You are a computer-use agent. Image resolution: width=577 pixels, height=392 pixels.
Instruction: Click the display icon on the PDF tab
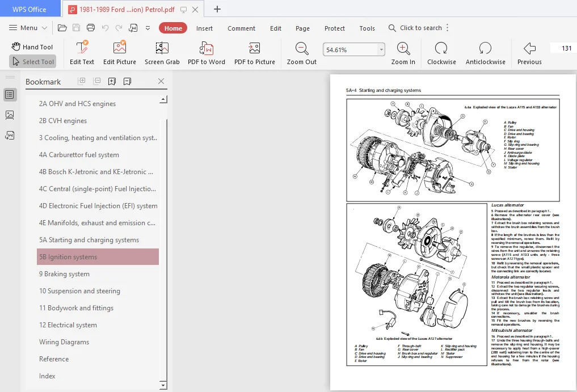pos(183,10)
